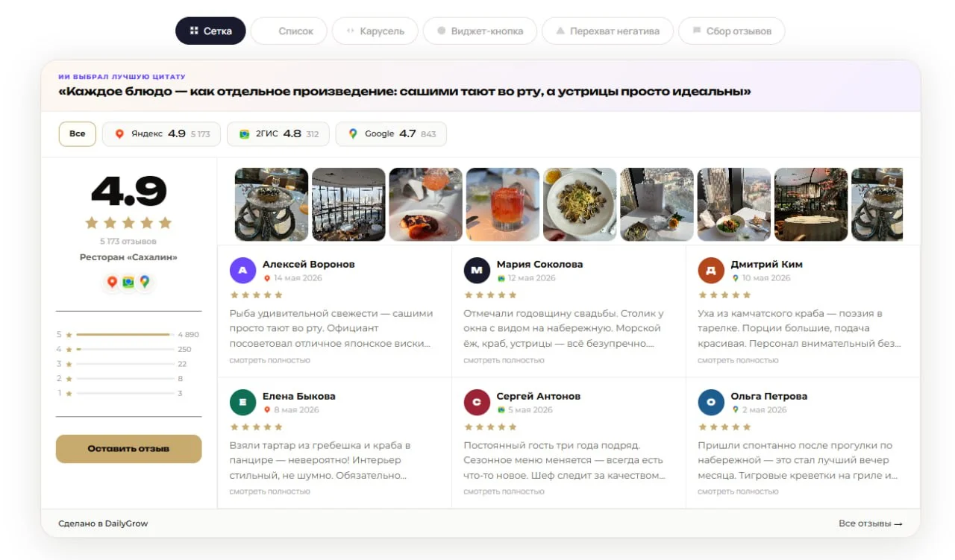Click the Дмитрий Ким reviewer name
955x560 pixels.
tap(767, 264)
